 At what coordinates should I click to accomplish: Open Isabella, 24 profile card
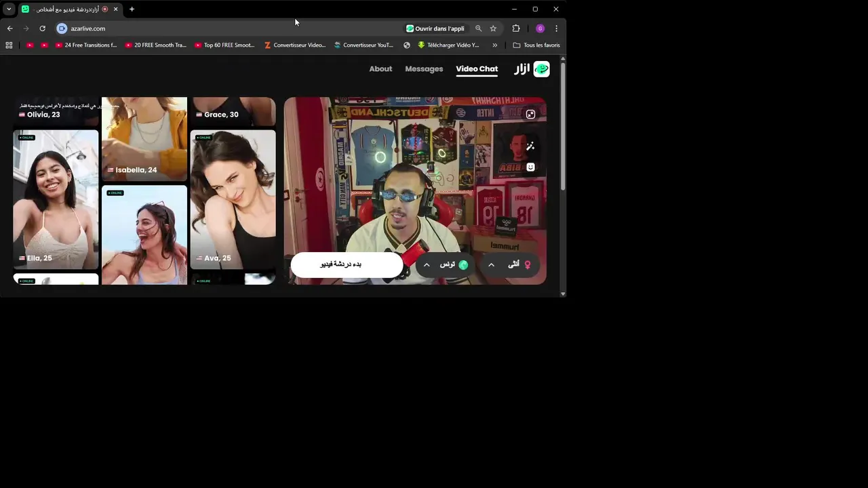coord(144,139)
